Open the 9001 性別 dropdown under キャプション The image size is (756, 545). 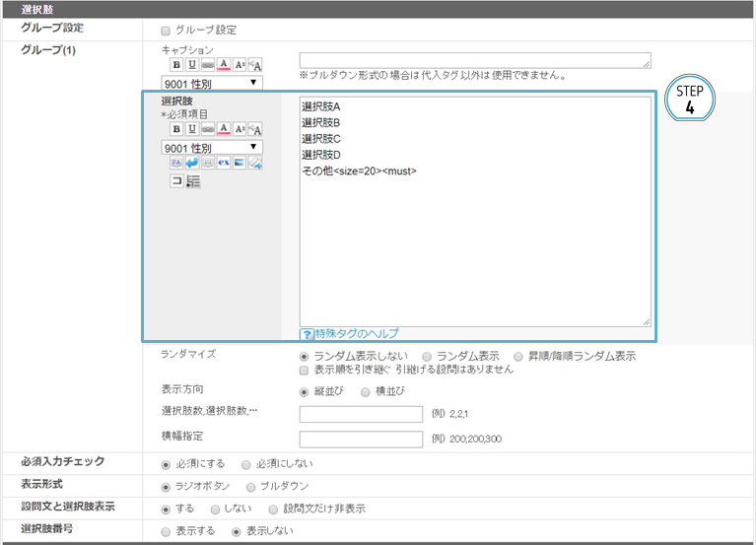[212, 83]
